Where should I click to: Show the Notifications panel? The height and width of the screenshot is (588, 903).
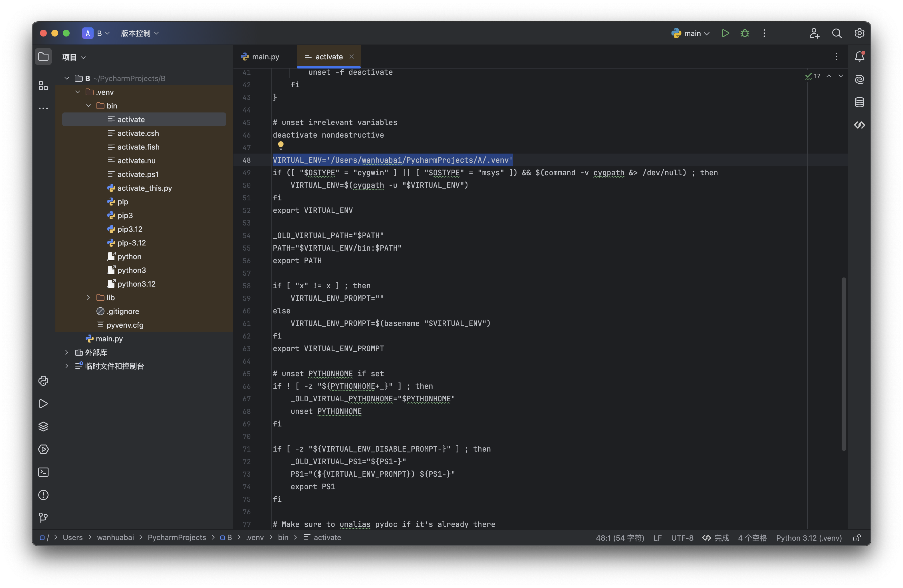click(859, 57)
